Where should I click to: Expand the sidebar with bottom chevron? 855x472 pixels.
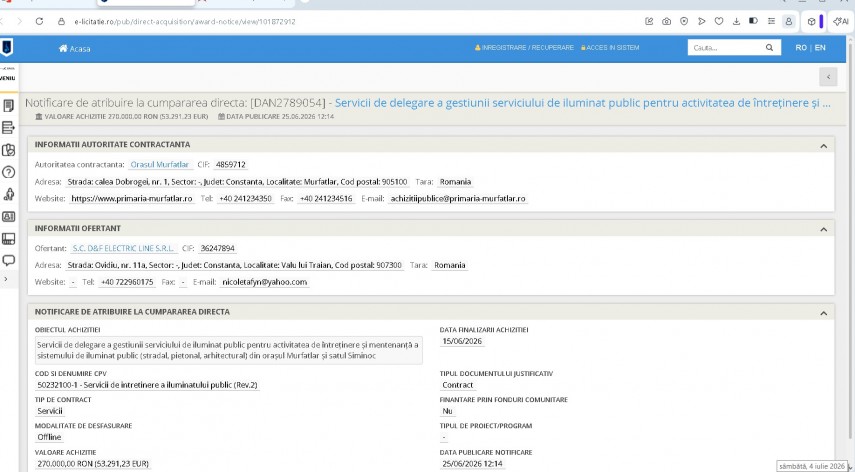point(6,279)
